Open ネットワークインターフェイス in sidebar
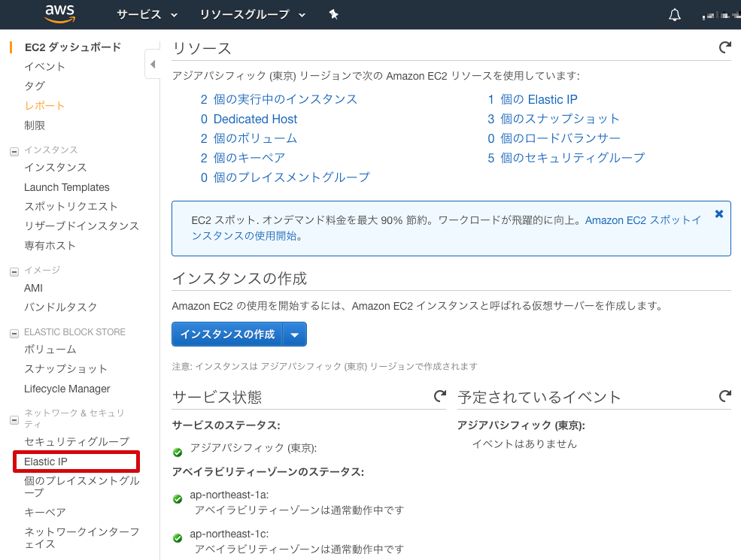Image resolution: width=741 pixels, height=560 pixels. (82, 537)
